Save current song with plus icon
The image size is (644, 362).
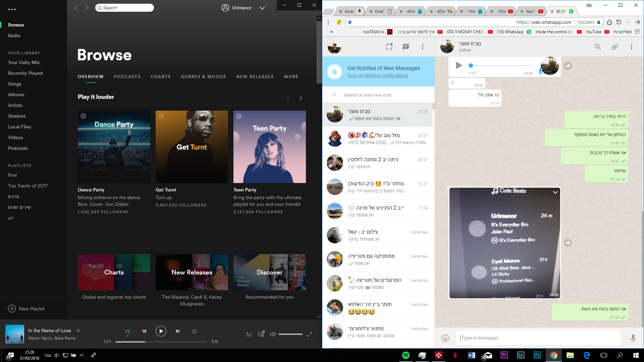[78, 331]
